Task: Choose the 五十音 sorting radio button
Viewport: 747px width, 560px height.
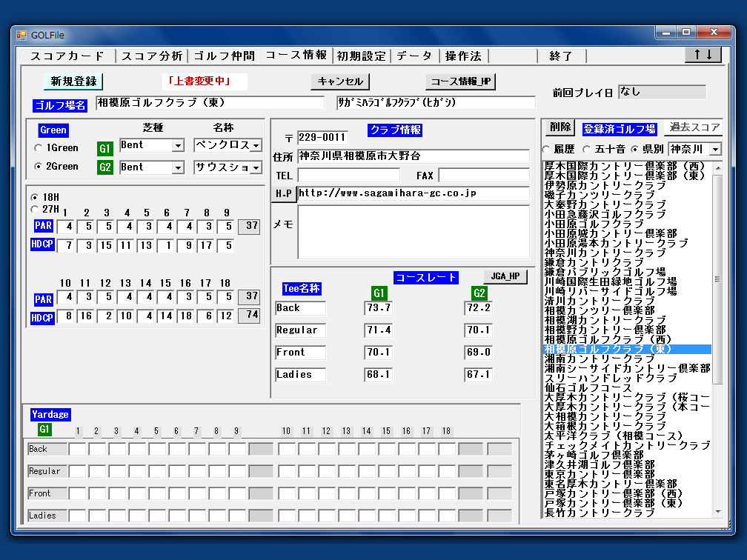Action: click(584, 150)
